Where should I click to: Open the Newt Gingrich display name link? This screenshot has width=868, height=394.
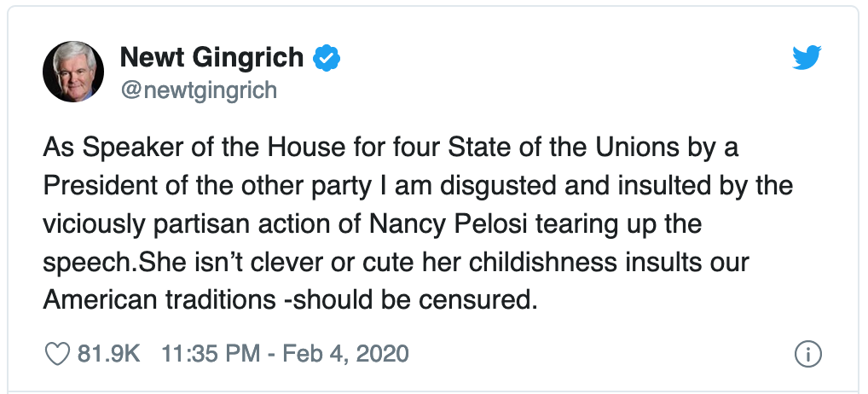(x=212, y=57)
